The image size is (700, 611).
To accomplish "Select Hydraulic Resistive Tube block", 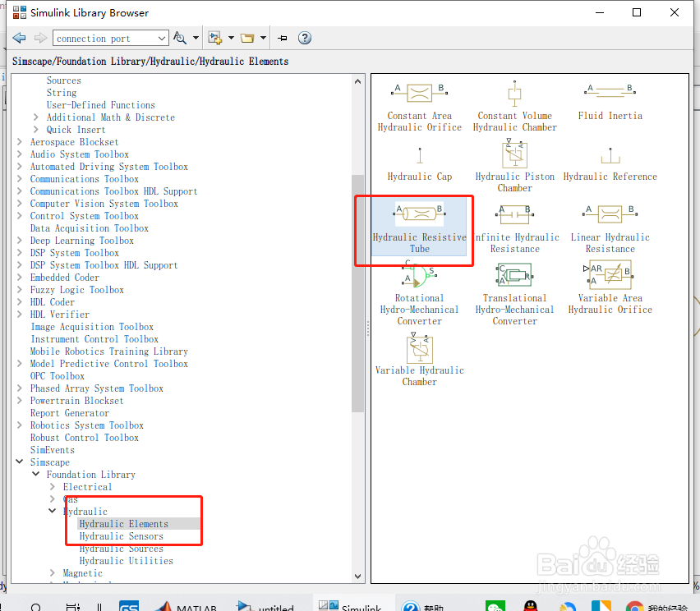I will (x=419, y=227).
